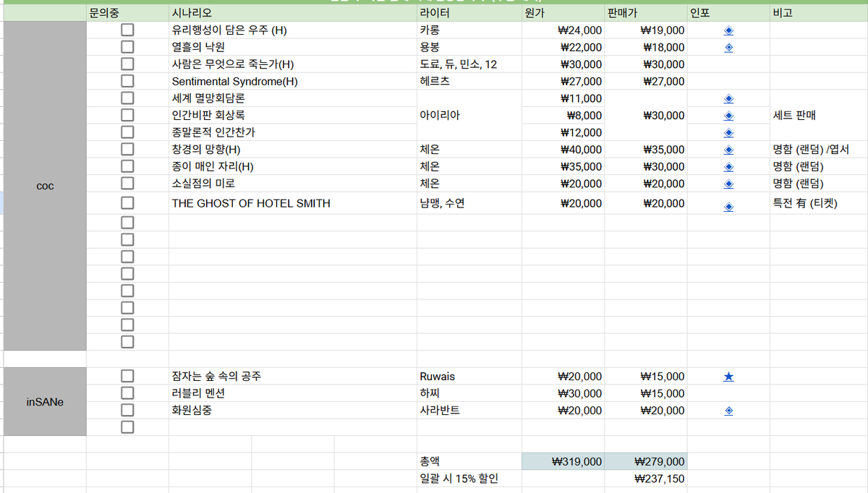Image resolution: width=868 pixels, height=493 pixels.
Task: Select the 라이터 column header cell
Action: click(469, 13)
